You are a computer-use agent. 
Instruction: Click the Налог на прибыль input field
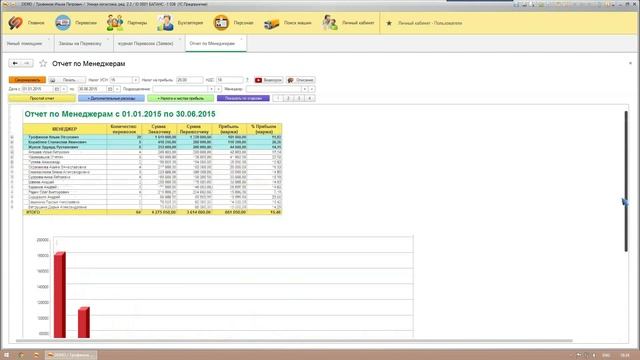coord(189,80)
